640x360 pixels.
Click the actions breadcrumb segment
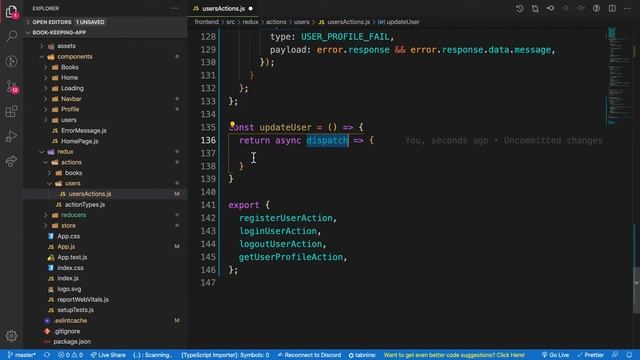pyautogui.click(x=276, y=22)
